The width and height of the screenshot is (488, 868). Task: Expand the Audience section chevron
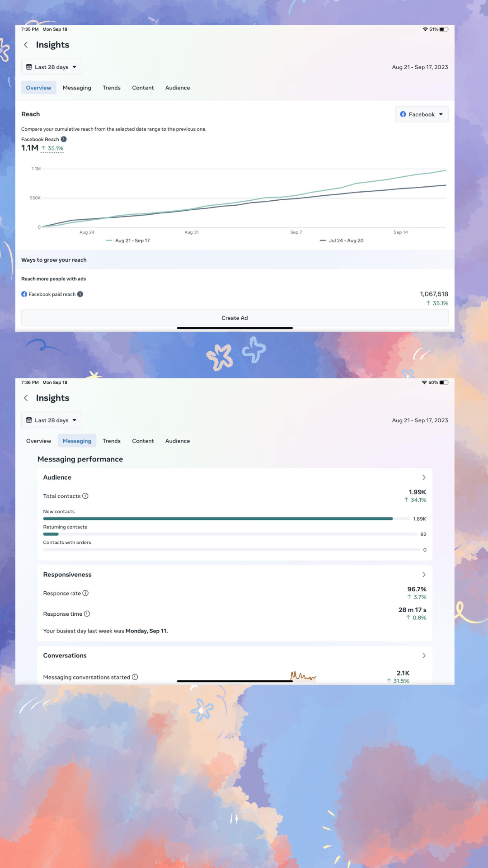[x=424, y=477]
